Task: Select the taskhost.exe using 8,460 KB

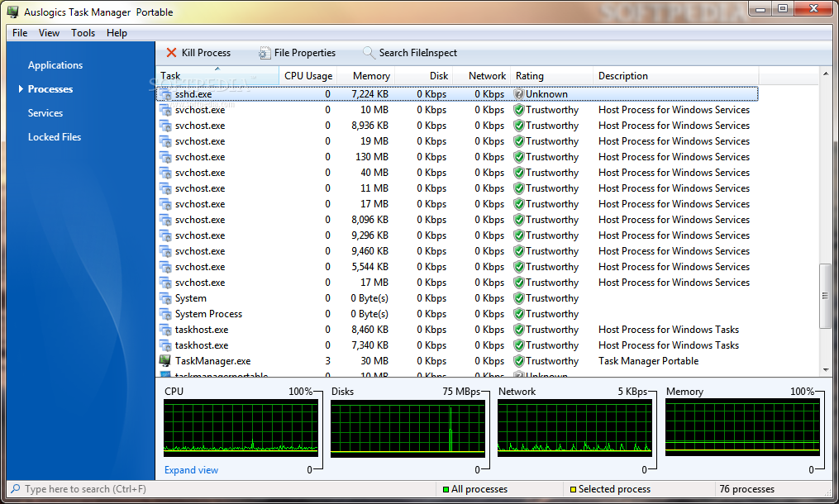Action: [x=201, y=330]
